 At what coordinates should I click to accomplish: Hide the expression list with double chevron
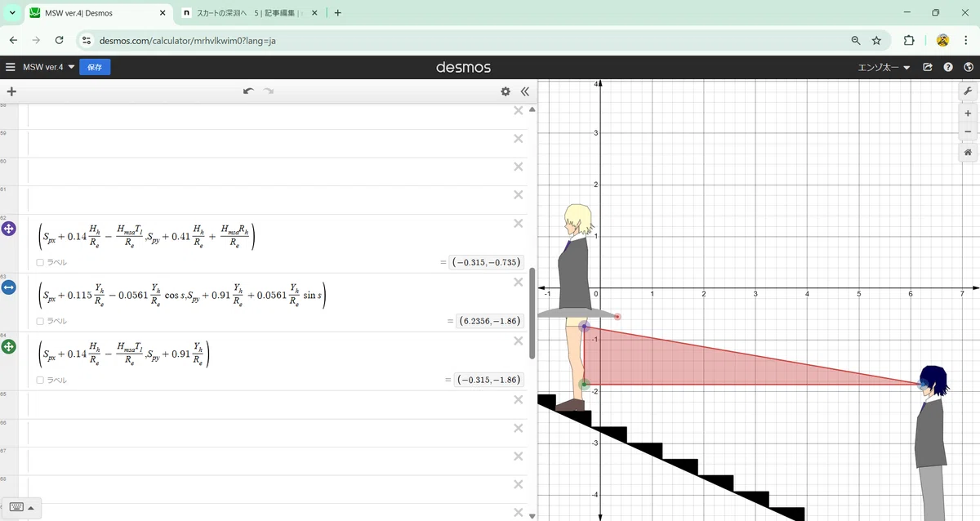(525, 91)
